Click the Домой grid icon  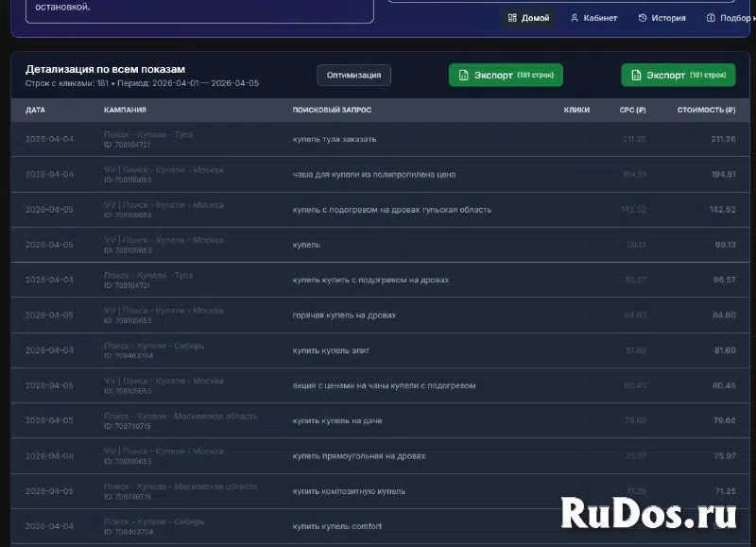point(512,18)
